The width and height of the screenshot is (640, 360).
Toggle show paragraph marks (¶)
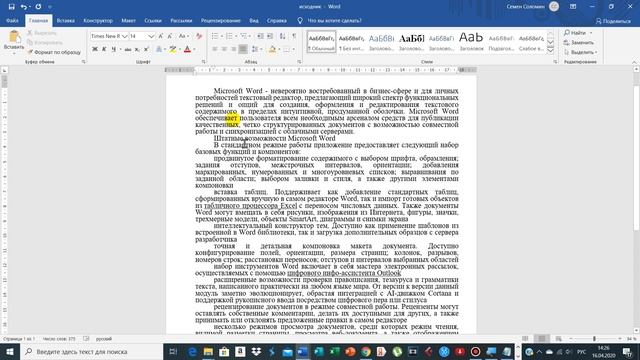[294, 36]
